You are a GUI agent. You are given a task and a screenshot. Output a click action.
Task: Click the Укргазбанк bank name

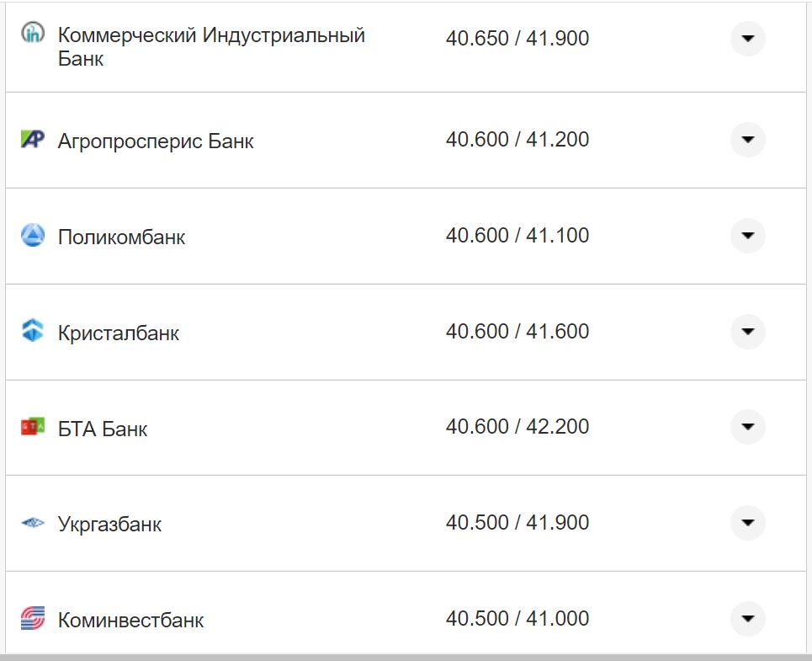tap(110, 522)
